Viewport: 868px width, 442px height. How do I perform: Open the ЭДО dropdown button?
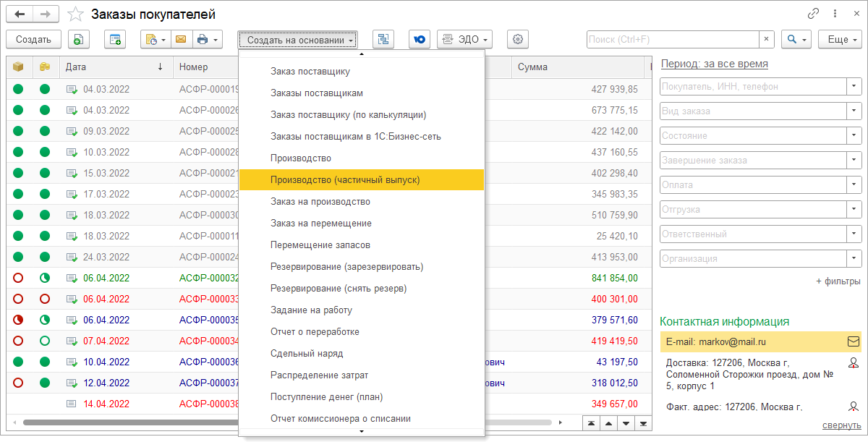(x=464, y=40)
